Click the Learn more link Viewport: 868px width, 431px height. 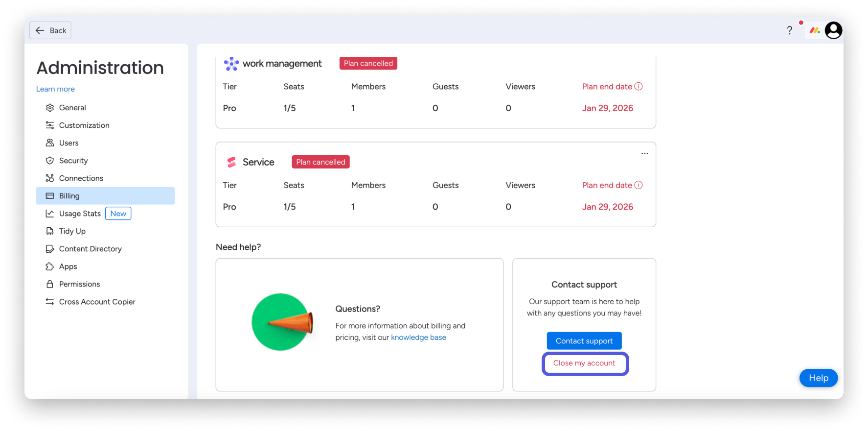(55, 89)
